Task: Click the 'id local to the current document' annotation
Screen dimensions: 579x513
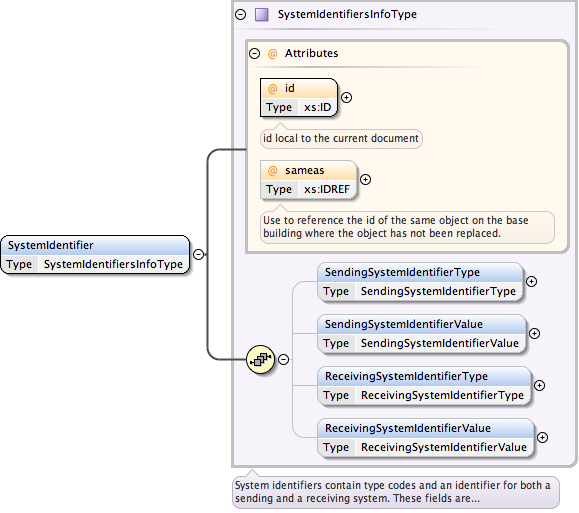Action: pyautogui.click(x=341, y=138)
